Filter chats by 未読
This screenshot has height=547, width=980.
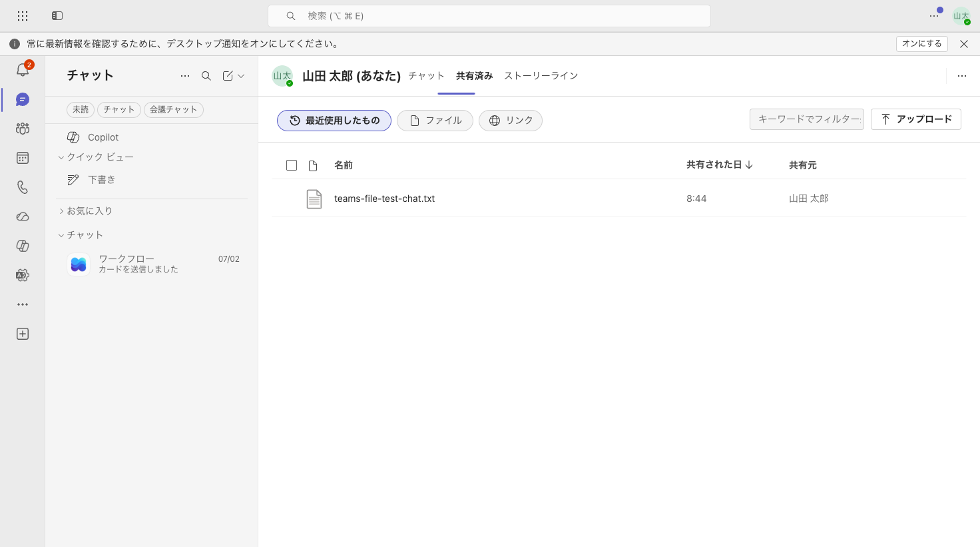pyautogui.click(x=81, y=109)
